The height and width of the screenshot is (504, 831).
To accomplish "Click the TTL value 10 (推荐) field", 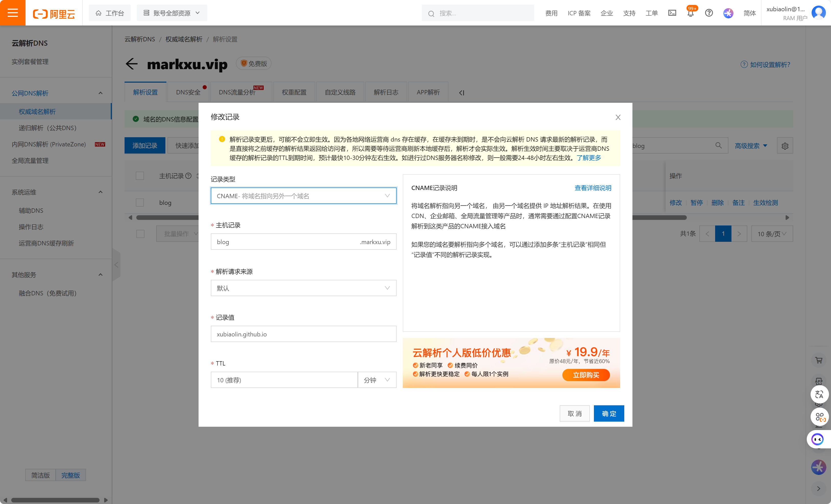I will [284, 380].
